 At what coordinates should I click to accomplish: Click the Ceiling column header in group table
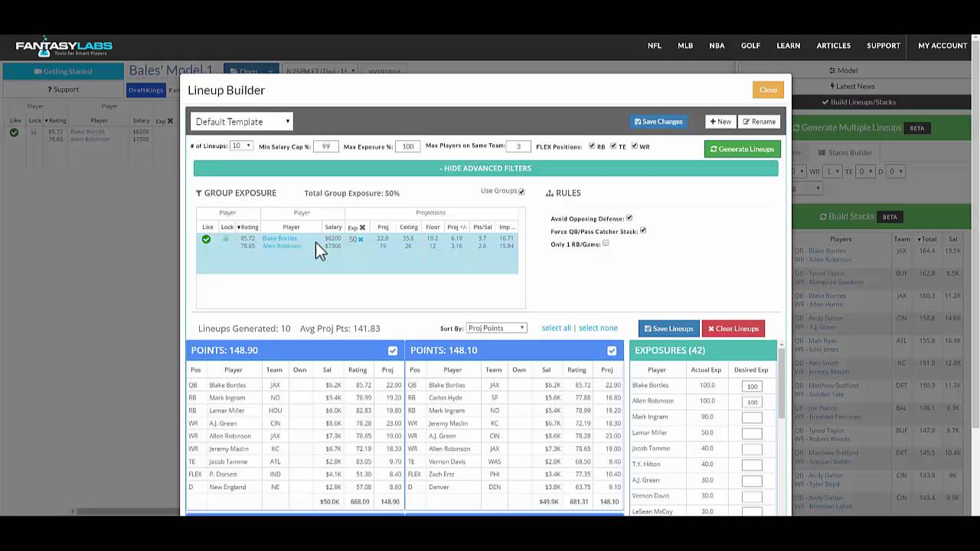(x=408, y=227)
